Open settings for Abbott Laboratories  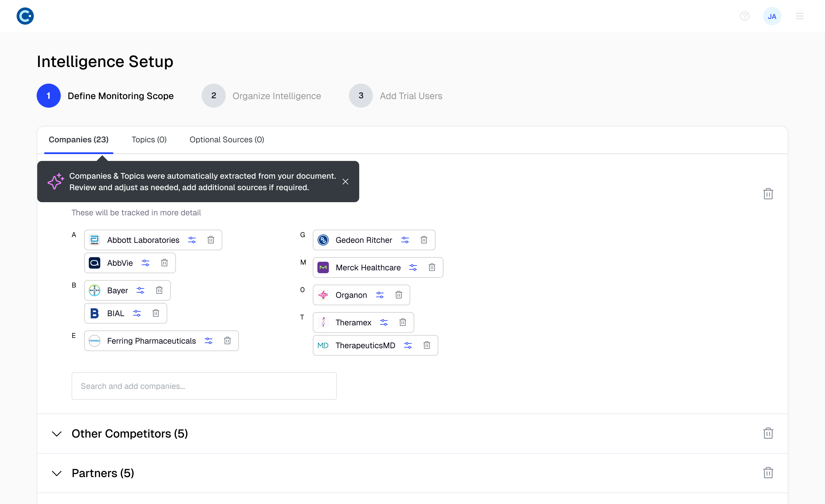point(192,240)
